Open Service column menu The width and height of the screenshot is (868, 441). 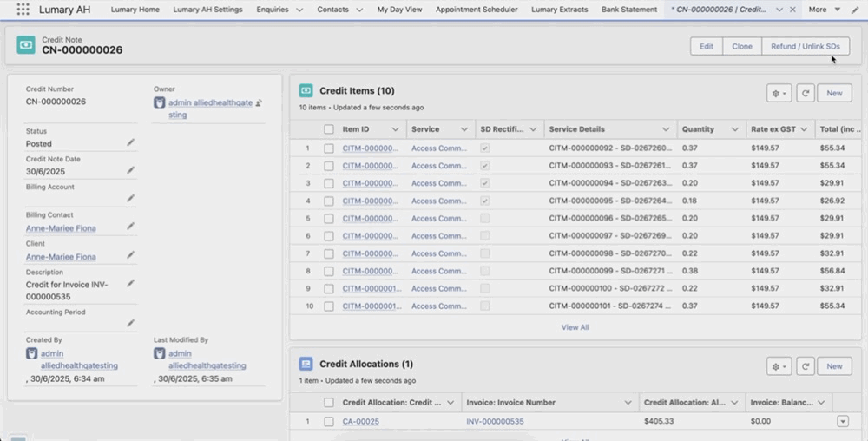(464, 129)
